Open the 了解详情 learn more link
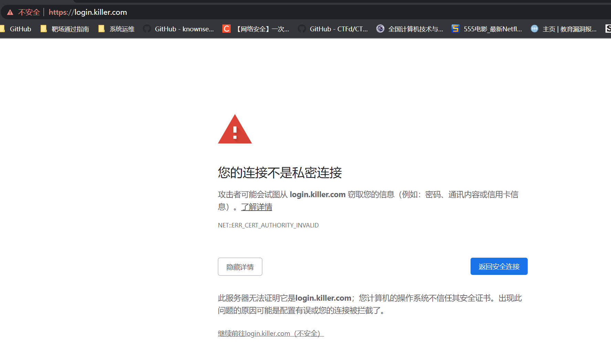The width and height of the screenshot is (611, 364). coord(256,207)
